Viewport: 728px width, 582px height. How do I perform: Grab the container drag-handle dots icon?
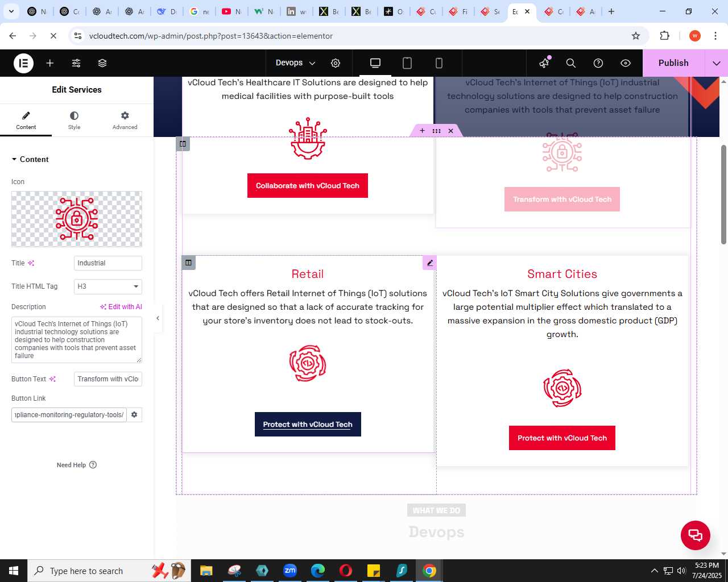(436, 131)
